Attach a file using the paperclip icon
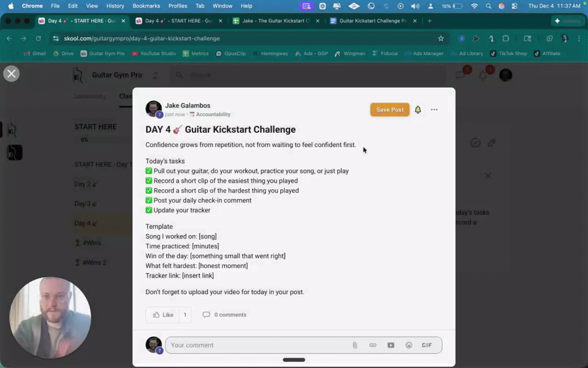The image size is (588, 368). 355,344
